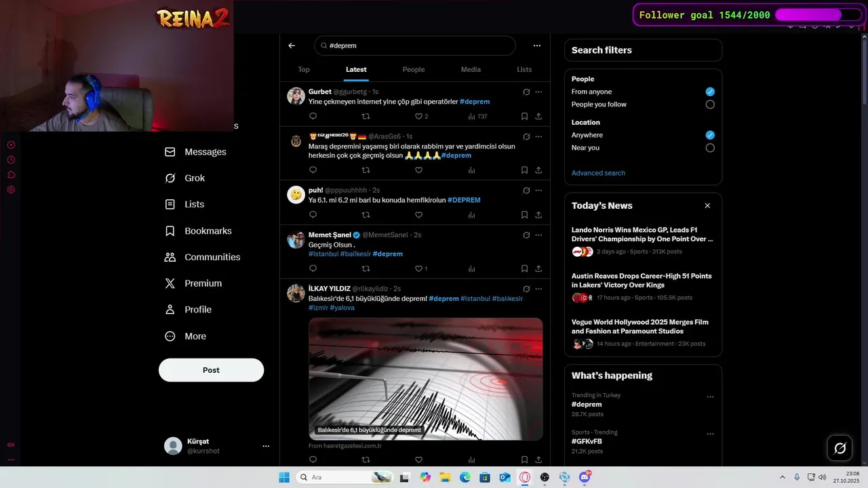Open the Vogue World Hollywood 2025 story
This screenshot has height=488, width=868.
[643, 333]
